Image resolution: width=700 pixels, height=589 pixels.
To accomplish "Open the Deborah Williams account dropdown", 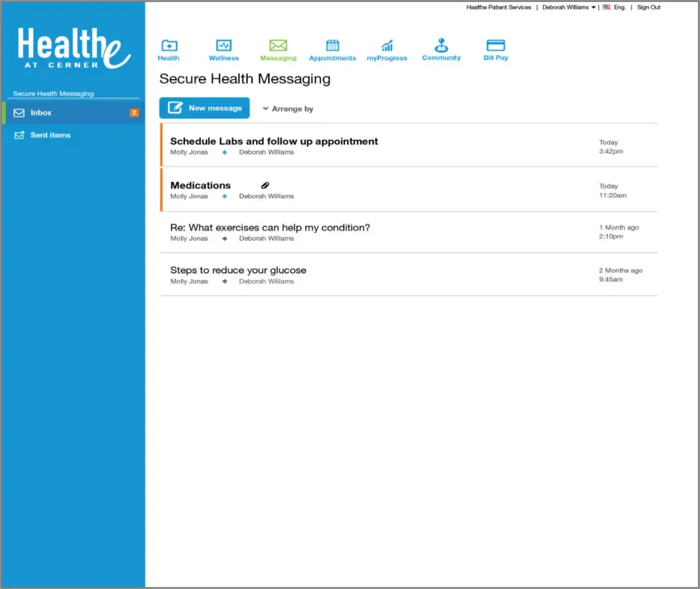I will (x=568, y=8).
